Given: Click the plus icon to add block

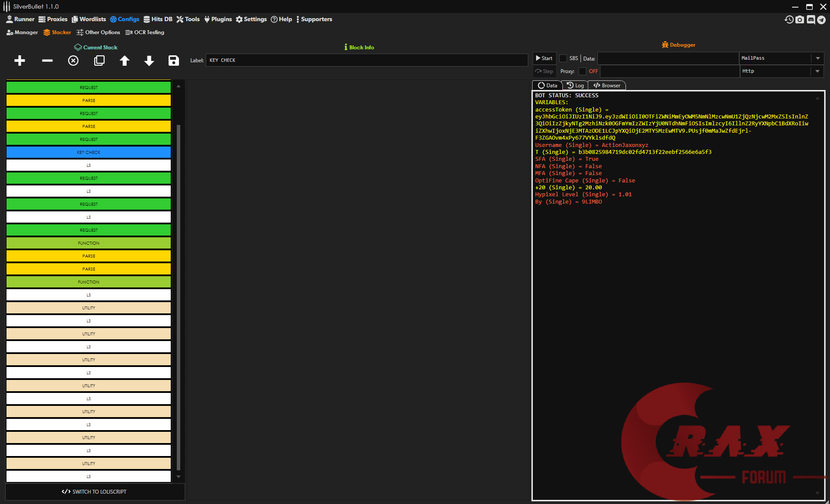Looking at the screenshot, I should 19,61.
